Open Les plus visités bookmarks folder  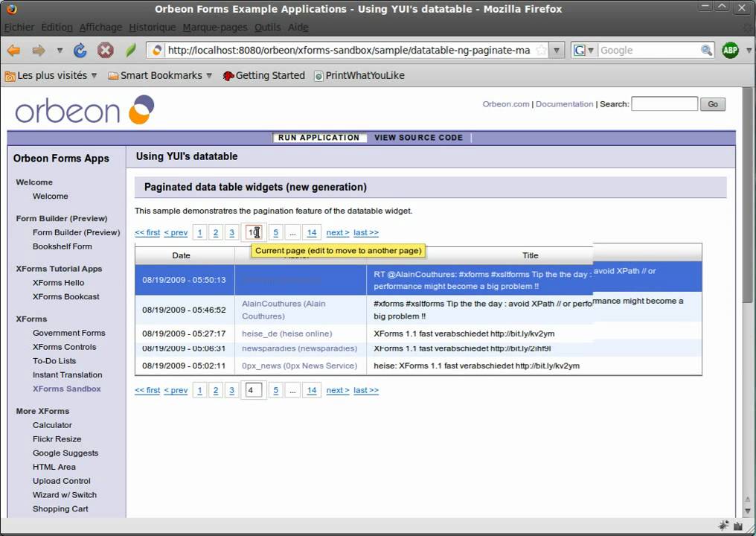pyautogui.click(x=51, y=76)
